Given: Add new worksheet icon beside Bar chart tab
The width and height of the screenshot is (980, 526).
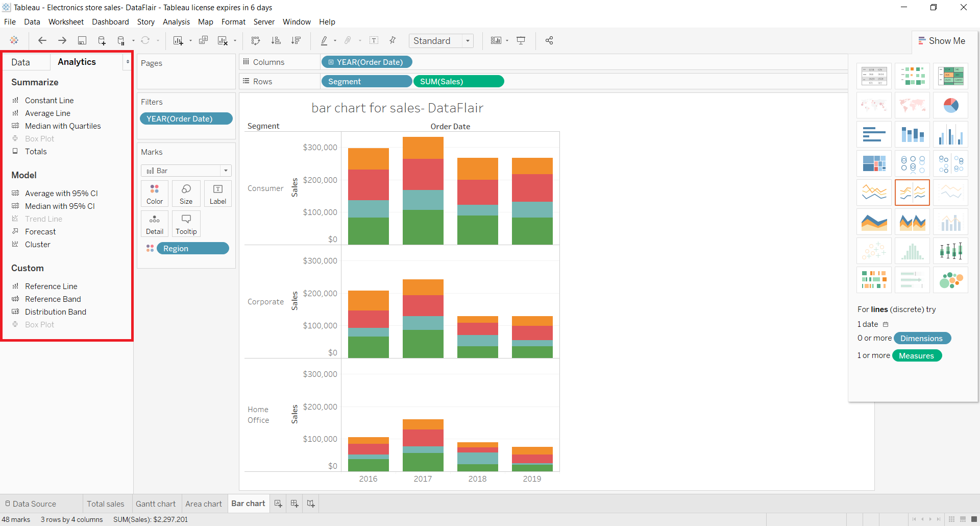Looking at the screenshot, I should tap(278, 504).
